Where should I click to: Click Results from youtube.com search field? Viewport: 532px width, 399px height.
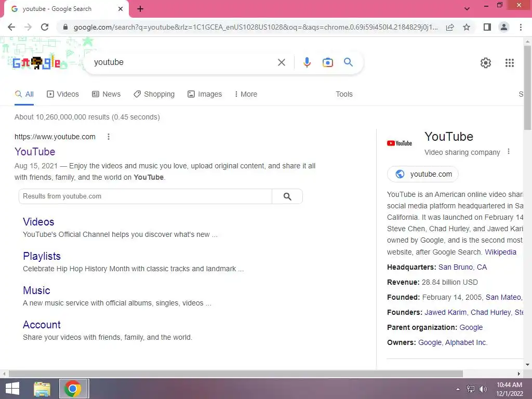[x=145, y=196]
